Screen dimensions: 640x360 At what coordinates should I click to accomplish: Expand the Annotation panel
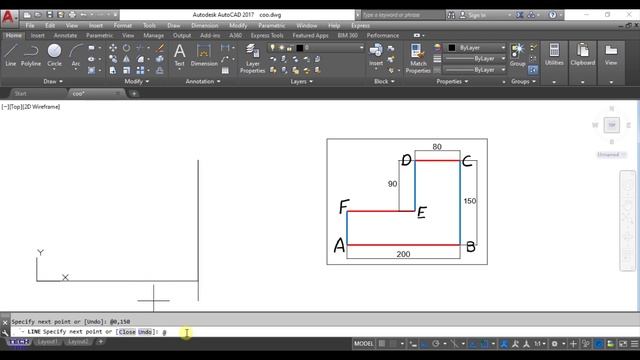[x=203, y=81]
